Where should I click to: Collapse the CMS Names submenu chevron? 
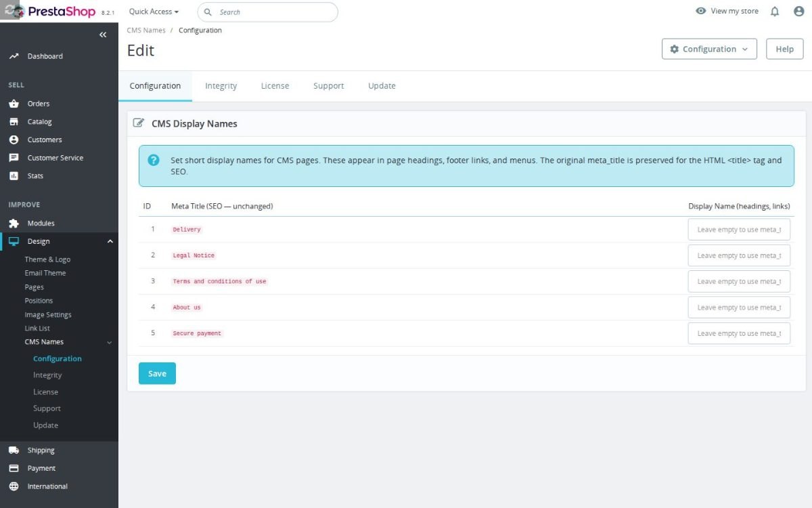pos(110,343)
